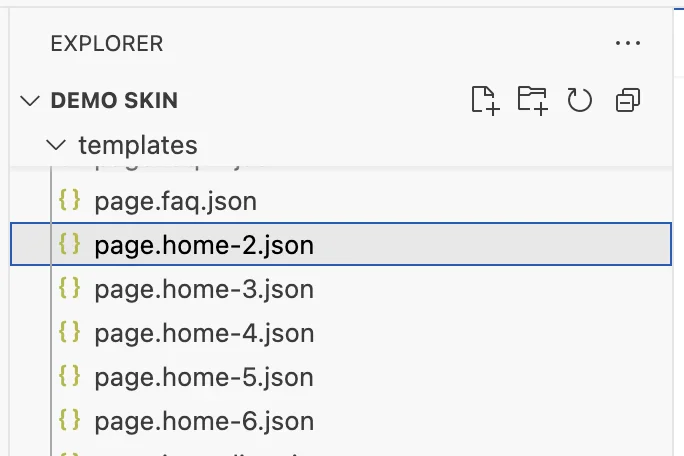The height and width of the screenshot is (456, 684).
Task: Click the New File icon
Action: tap(485, 100)
